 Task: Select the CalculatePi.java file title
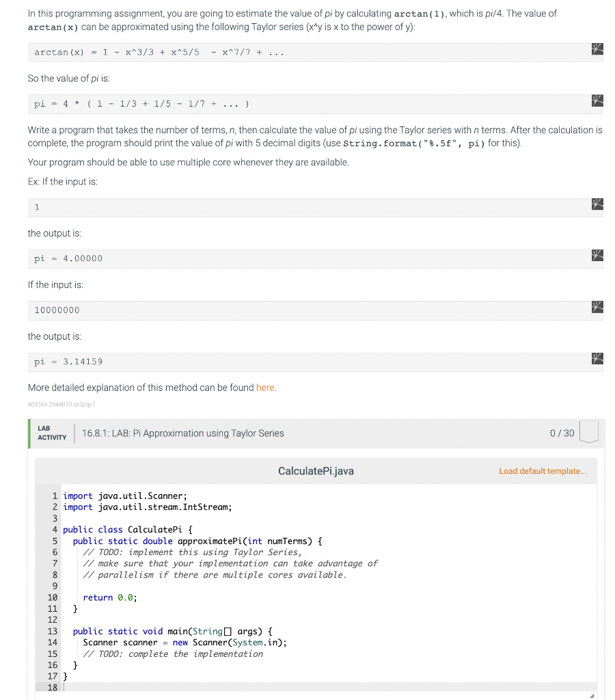point(316,471)
